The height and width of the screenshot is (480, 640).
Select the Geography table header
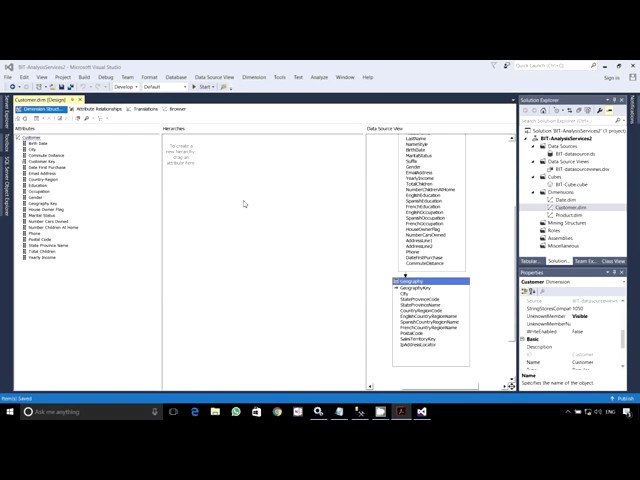[x=431, y=281]
